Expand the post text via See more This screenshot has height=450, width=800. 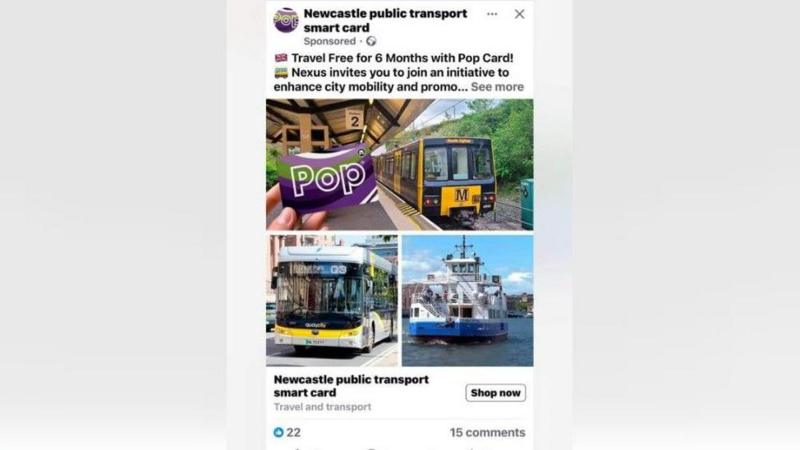pos(497,87)
